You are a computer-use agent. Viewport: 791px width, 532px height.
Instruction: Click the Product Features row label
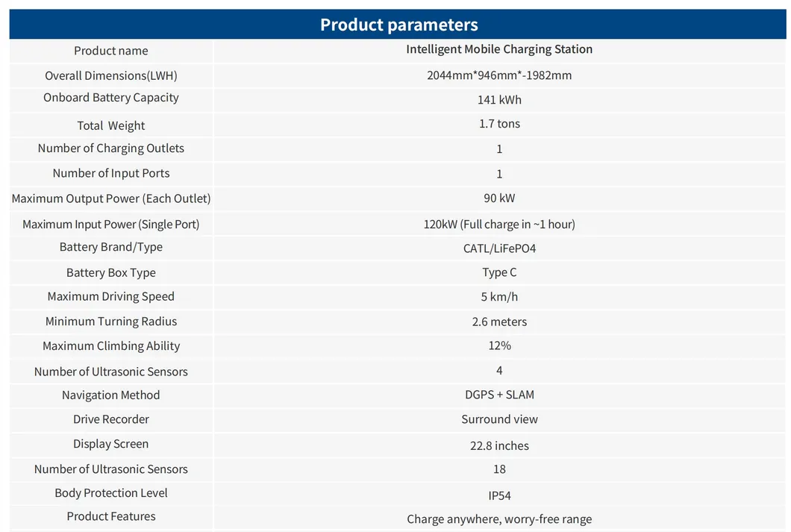(x=111, y=516)
